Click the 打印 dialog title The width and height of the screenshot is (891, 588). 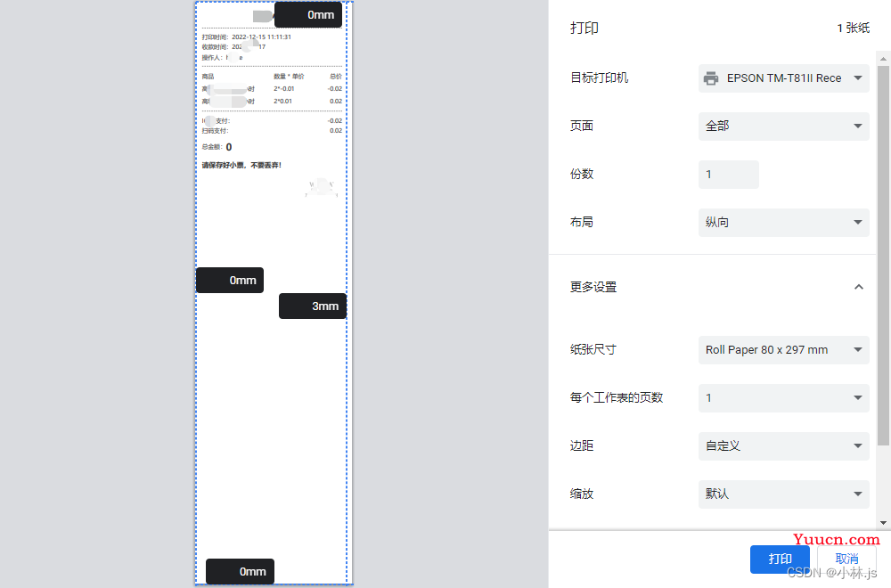coord(584,28)
